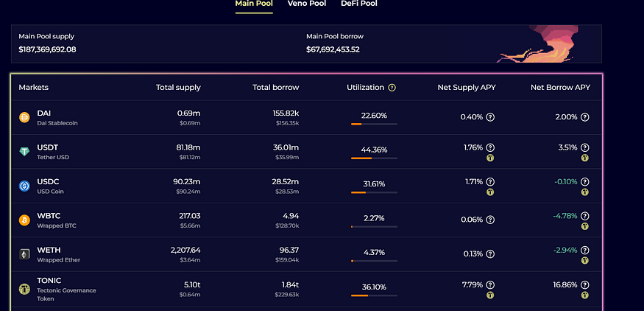This screenshot has width=644, height=311.
Task: Open the WETH Wrapped Ether market row
Action: point(306,254)
